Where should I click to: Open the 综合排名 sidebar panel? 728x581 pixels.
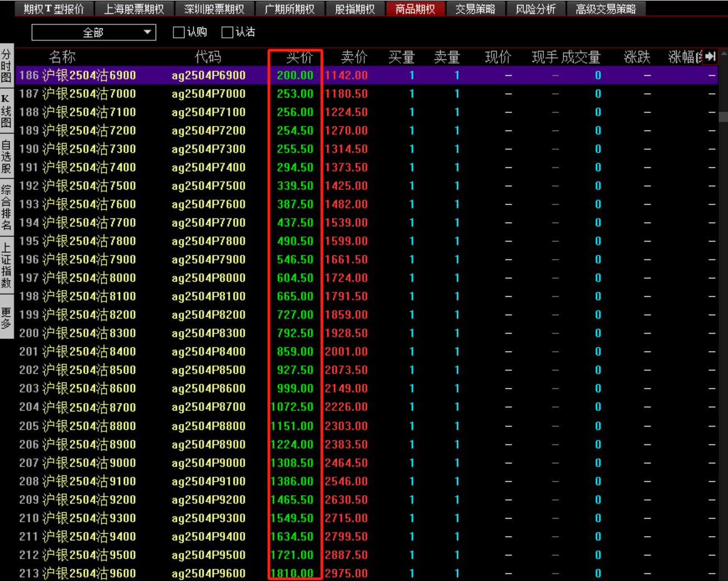click(6, 207)
